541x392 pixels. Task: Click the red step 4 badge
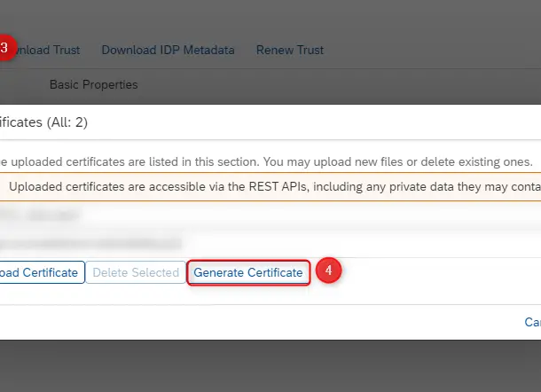(329, 271)
